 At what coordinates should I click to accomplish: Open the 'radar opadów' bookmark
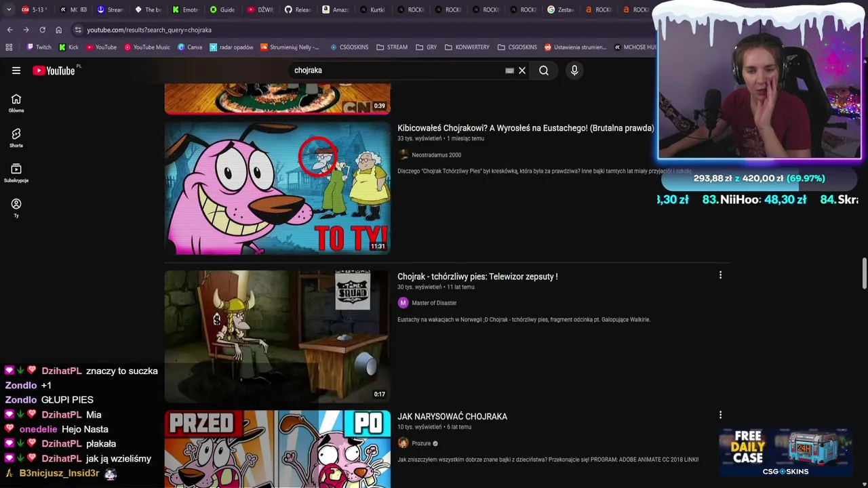click(x=231, y=47)
